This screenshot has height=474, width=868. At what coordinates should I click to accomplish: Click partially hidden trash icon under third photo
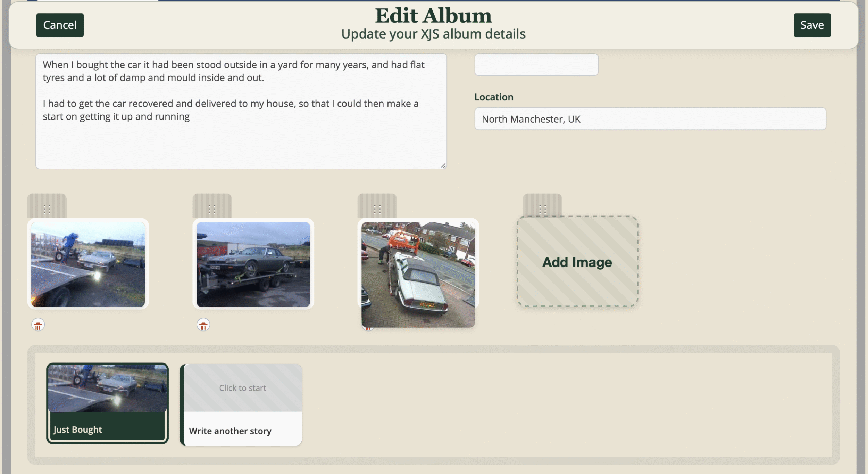[x=368, y=328]
